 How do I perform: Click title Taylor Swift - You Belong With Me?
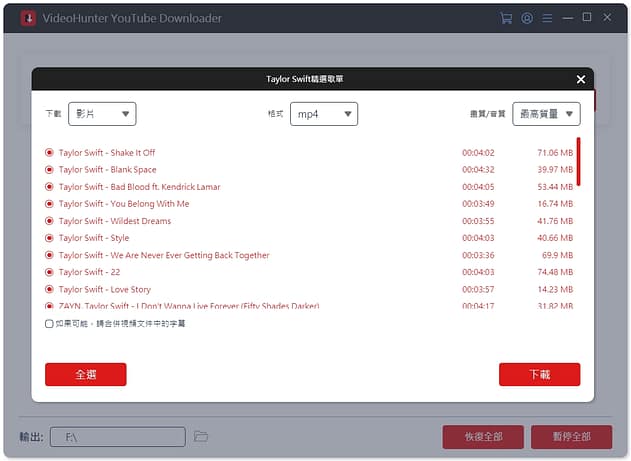click(124, 204)
